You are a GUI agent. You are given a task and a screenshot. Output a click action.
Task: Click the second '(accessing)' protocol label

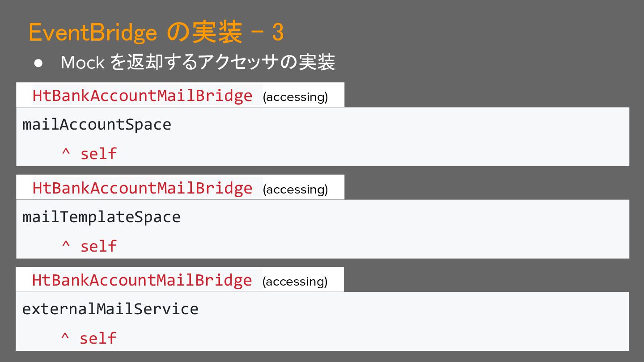tap(295, 189)
